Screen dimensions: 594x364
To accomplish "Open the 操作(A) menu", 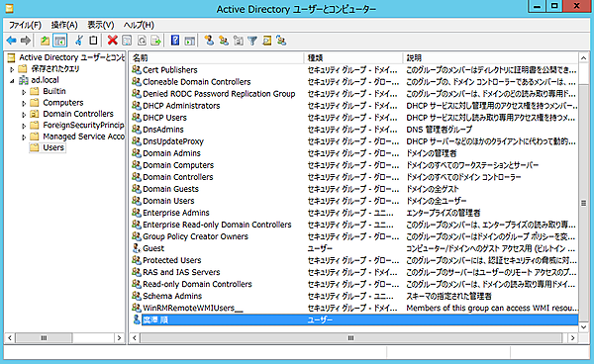I will click(64, 25).
